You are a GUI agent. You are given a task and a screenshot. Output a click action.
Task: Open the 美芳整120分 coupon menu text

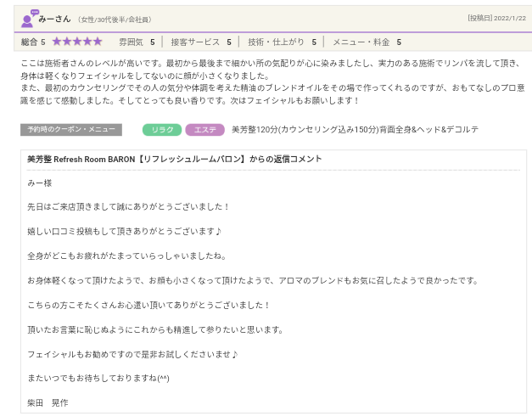click(x=355, y=130)
